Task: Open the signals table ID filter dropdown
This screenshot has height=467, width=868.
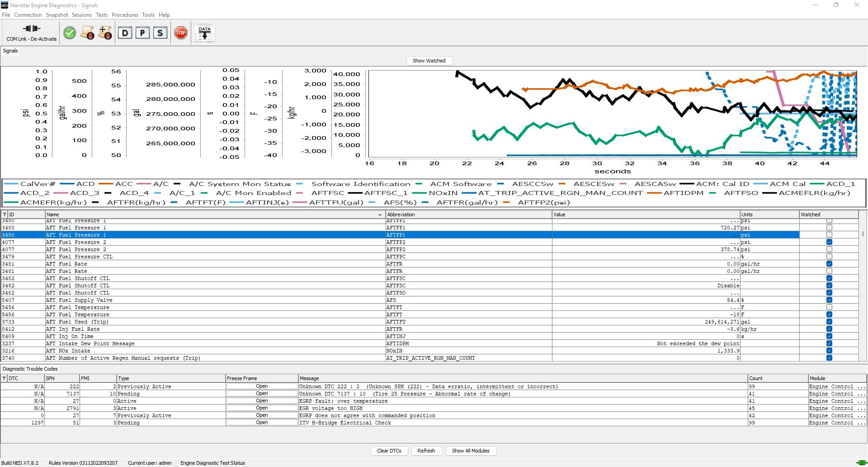Action: pyautogui.click(x=5, y=214)
